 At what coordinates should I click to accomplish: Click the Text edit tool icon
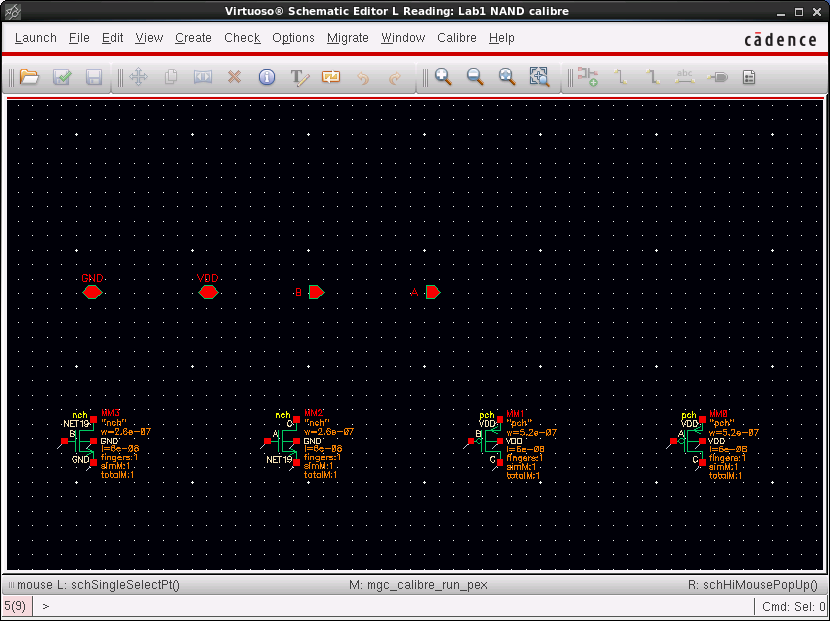[299, 77]
